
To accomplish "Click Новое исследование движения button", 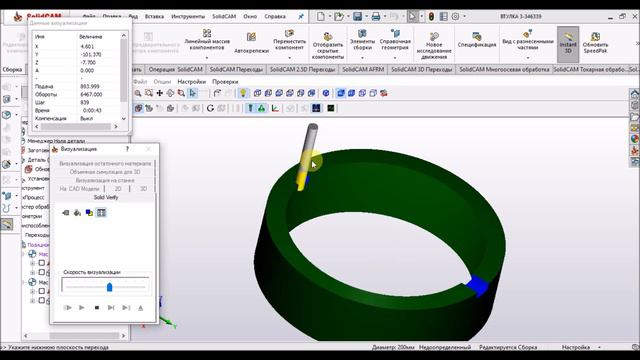I will click(x=434, y=46).
